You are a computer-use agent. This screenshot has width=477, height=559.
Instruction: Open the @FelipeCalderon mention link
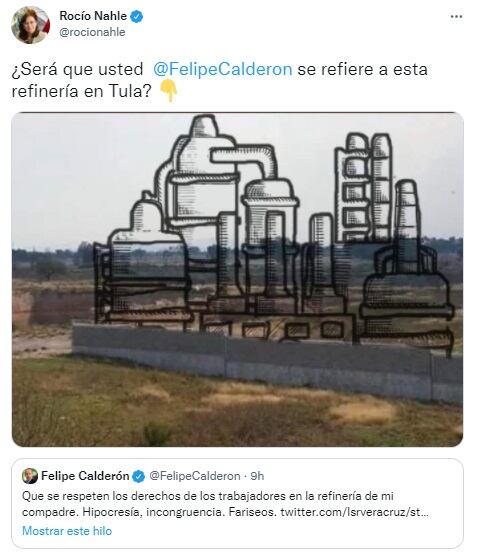click(x=222, y=69)
